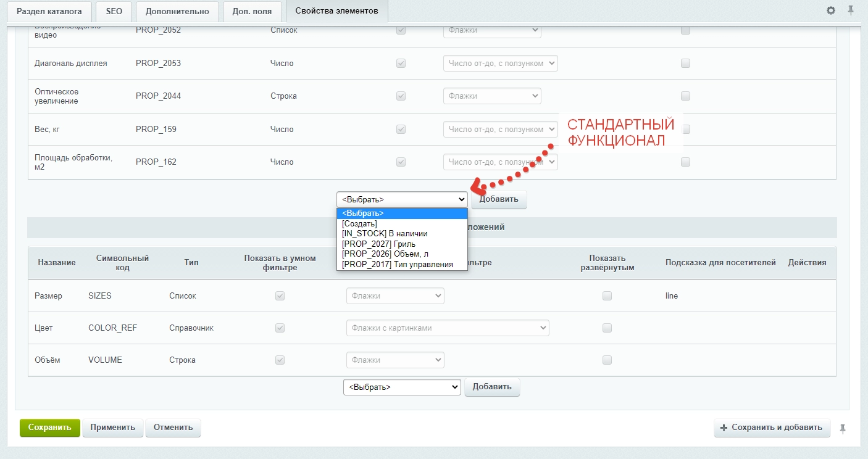
Task: Open the settings gear icon
Action: coord(830,10)
